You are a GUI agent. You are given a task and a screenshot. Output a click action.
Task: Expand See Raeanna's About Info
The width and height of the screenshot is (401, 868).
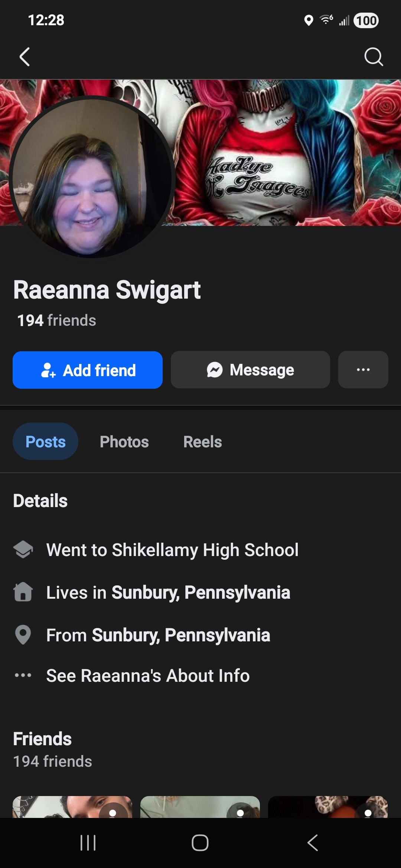coord(148,675)
